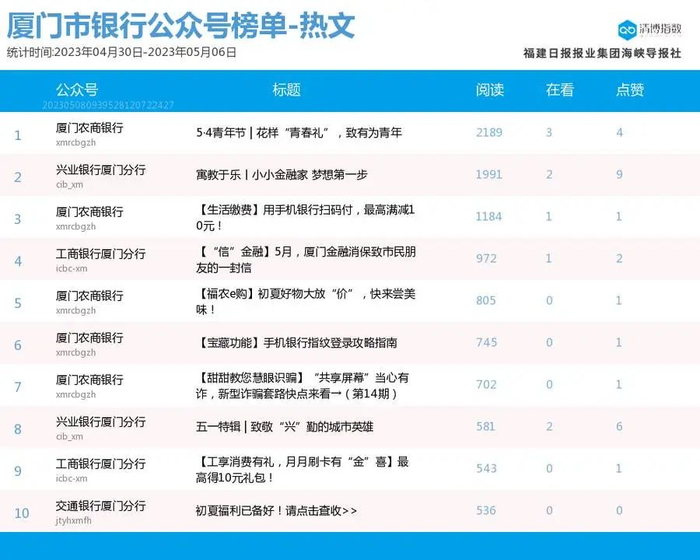The image size is (700, 560).
Task: Click read count 805
Action: coord(486,301)
